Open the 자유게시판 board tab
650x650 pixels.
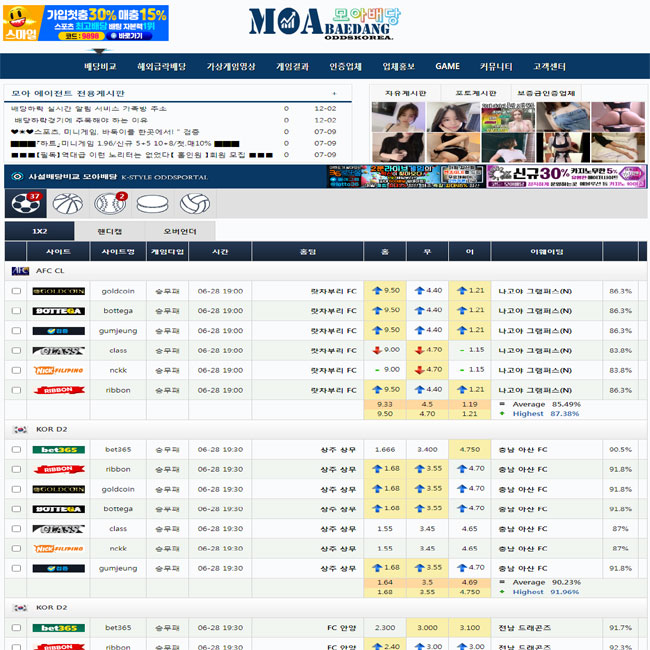[x=405, y=93]
